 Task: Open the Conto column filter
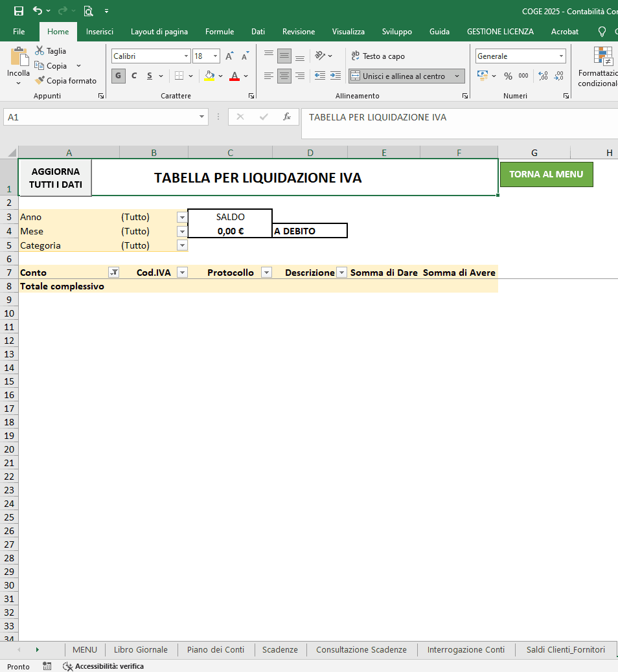pyautogui.click(x=113, y=272)
